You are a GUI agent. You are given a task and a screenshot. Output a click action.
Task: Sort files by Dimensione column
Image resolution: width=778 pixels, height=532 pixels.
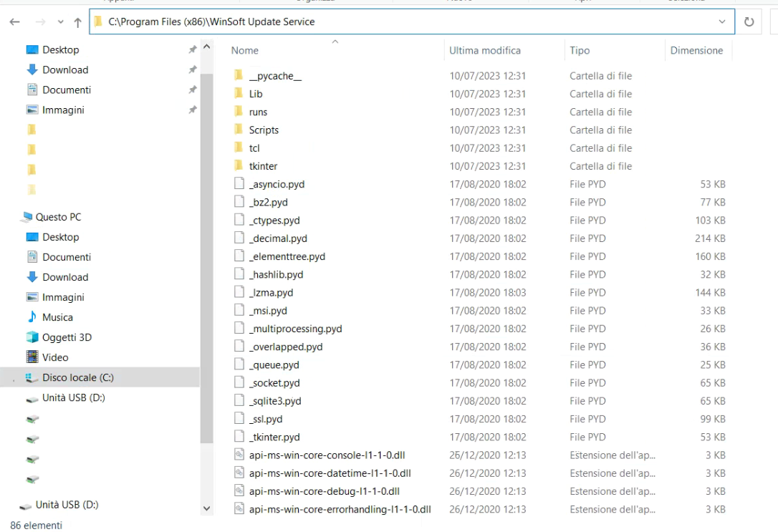click(696, 50)
